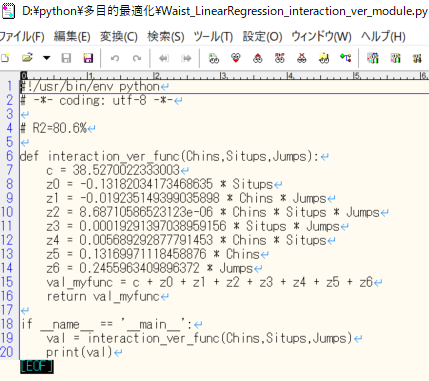Click the 'val_myfunc = c + z0' sum line

(x=209, y=282)
